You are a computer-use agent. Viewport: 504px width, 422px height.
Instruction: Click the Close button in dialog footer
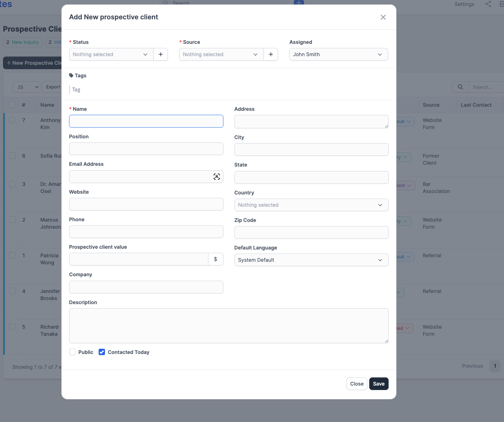coord(357,384)
